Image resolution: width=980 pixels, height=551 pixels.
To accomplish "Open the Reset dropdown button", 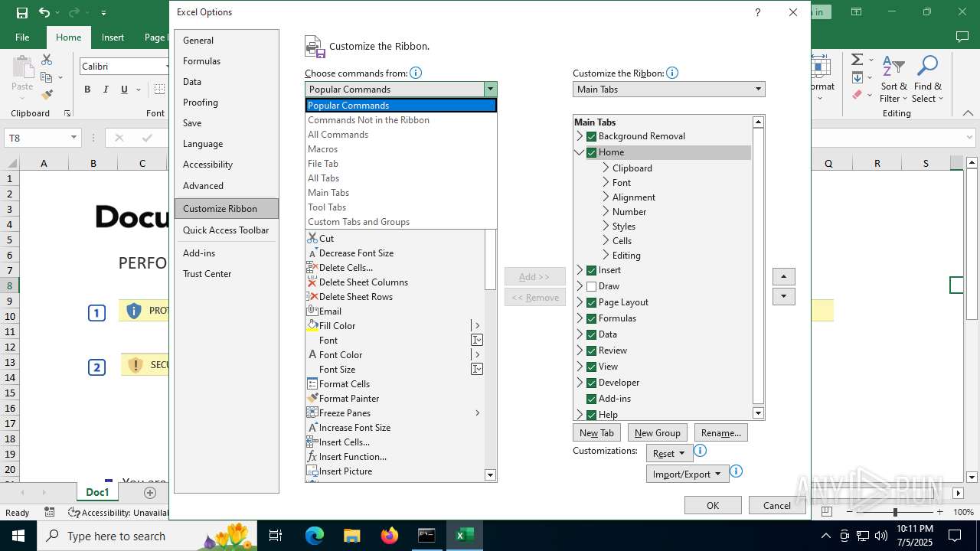I will click(x=669, y=453).
